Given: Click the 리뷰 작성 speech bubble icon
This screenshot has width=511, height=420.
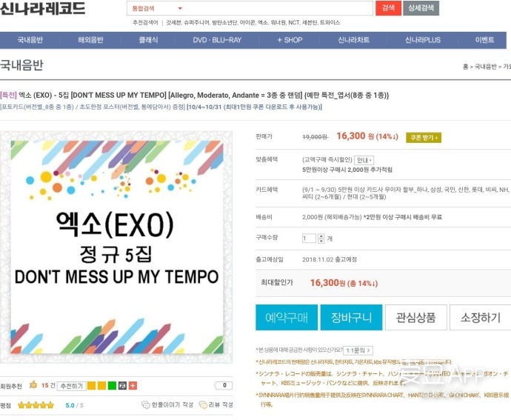Looking at the screenshot, I should coord(203,405).
